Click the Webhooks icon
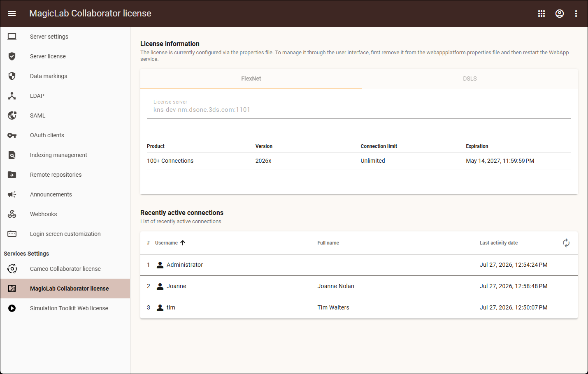Viewport: 588px width, 374px height. pos(12,214)
